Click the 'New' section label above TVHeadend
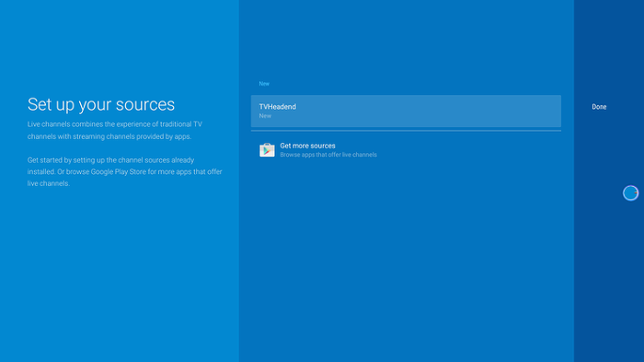The height and width of the screenshot is (362, 644). (x=264, y=84)
